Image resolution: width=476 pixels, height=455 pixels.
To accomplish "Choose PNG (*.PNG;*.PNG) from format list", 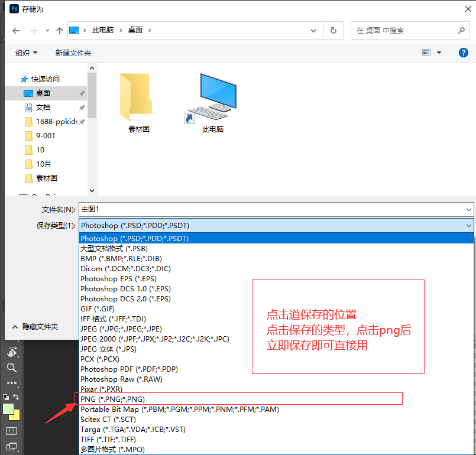I will click(x=112, y=399).
